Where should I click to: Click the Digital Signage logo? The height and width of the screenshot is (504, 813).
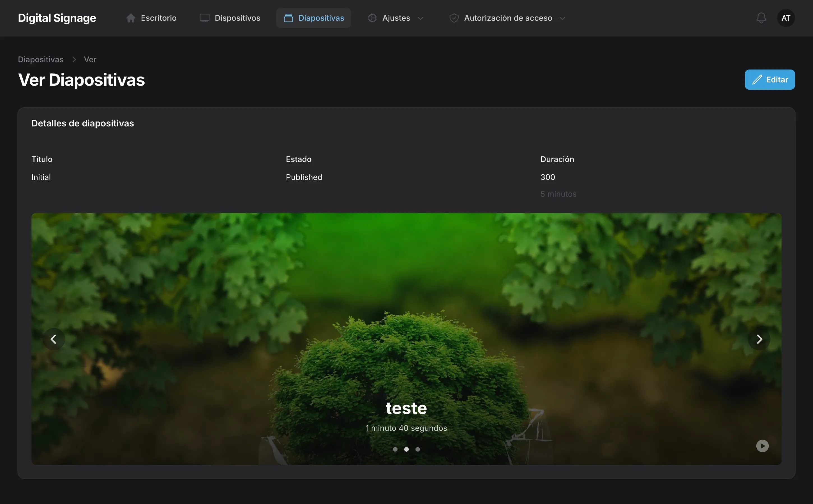(x=57, y=18)
